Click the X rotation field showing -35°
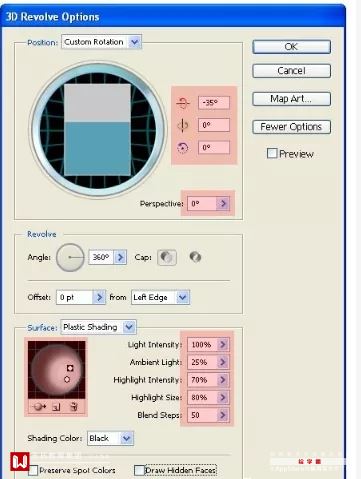This screenshot has width=361, height=479. tap(214, 103)
